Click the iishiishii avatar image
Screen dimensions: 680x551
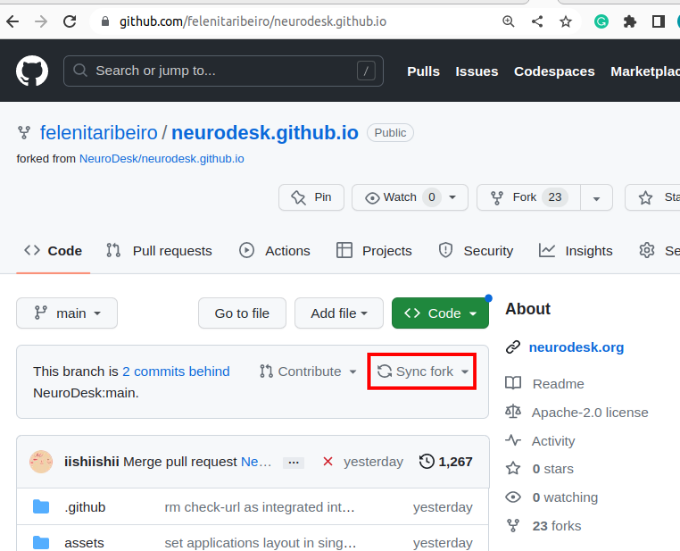41,462
